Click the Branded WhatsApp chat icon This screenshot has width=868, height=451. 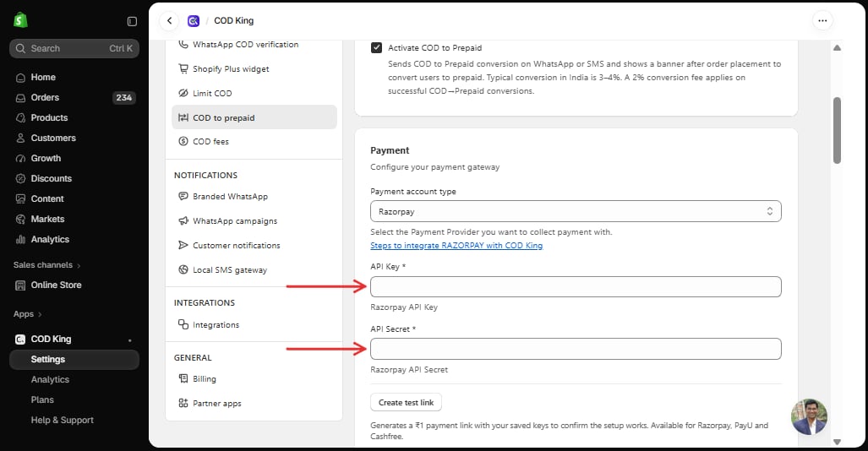click(183, 196)
